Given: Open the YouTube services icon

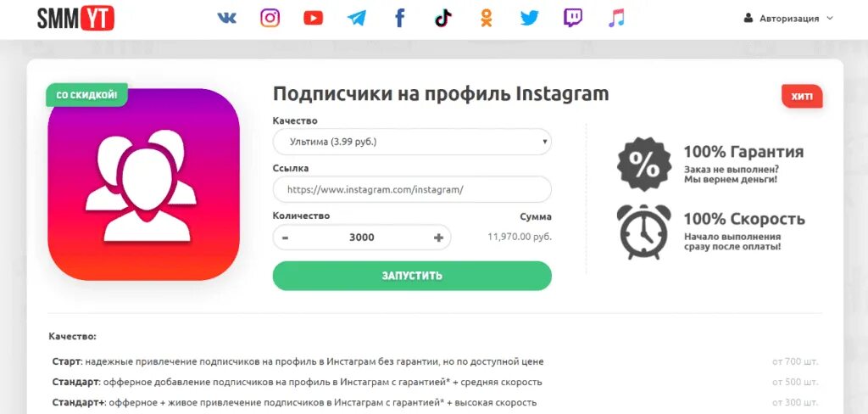Looking at the screenshot, I should point(314,19).
